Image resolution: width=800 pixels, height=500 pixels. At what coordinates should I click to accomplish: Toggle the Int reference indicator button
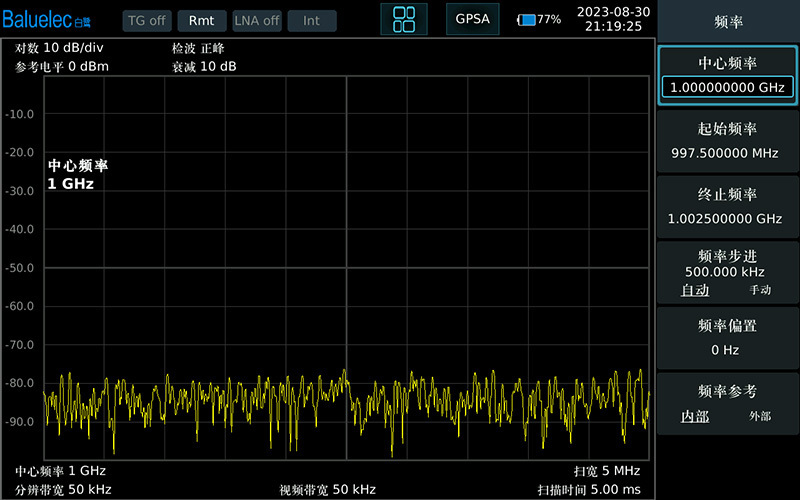pyautogui.click(x=312, y=21)
